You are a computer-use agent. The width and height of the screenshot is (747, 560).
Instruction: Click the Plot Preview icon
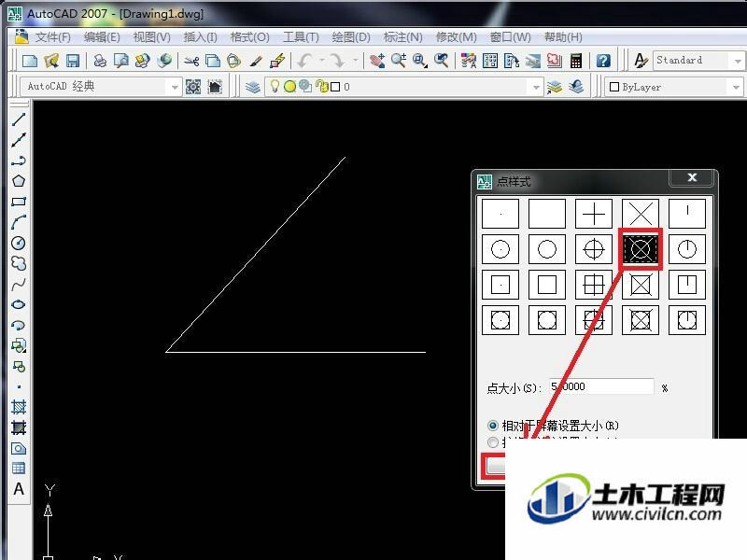tap(121, 61)
